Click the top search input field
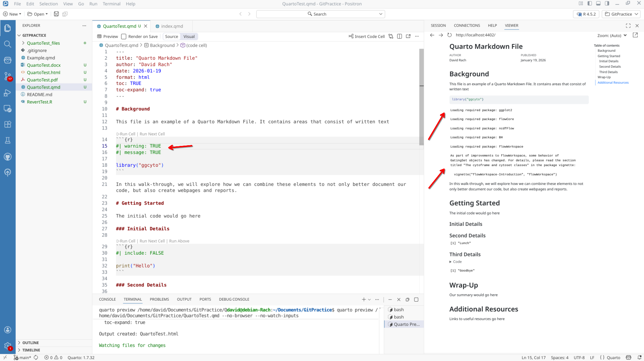 point(320,14)
